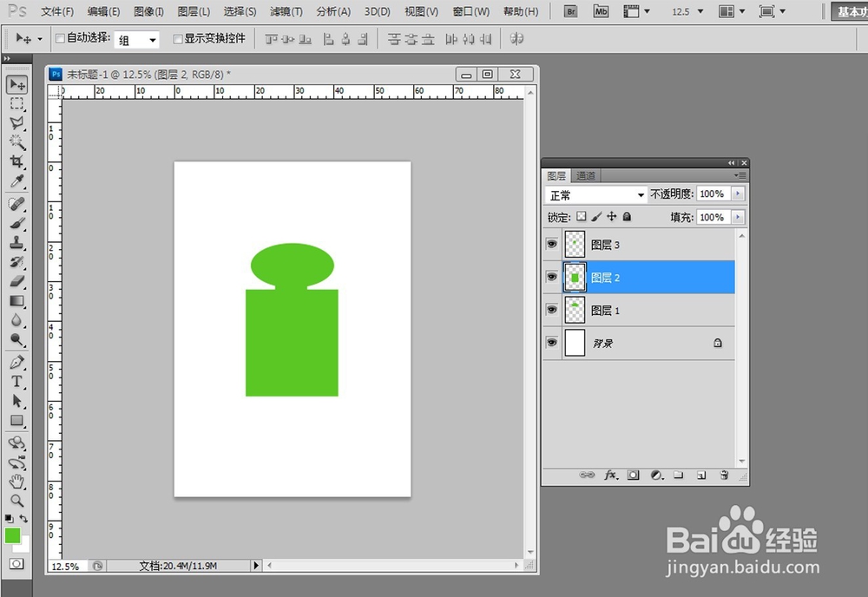The width and height of the screenshot is (868, 597).
Task: Choose the Brush tool
Action: (17, 224)
